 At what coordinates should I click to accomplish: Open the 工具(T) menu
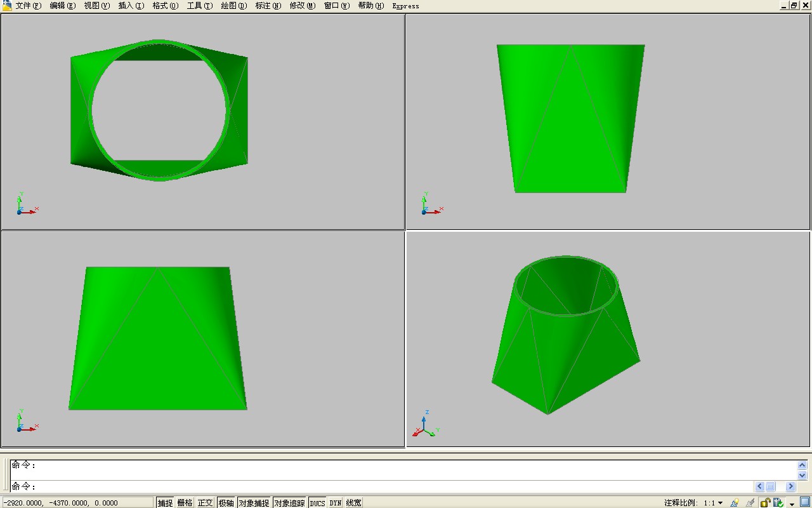click(x=199, y=6)
